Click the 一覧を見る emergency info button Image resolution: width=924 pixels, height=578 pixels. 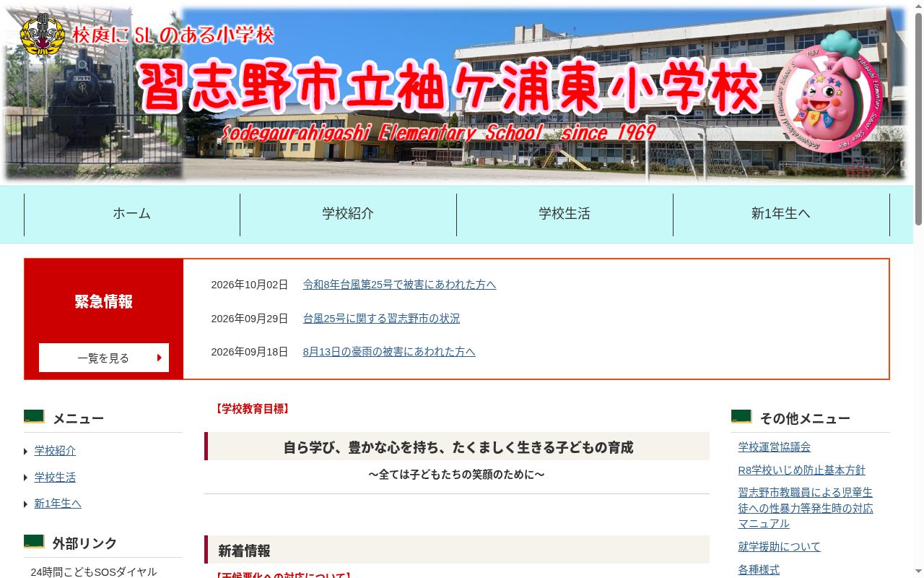(x=104, y=358)
